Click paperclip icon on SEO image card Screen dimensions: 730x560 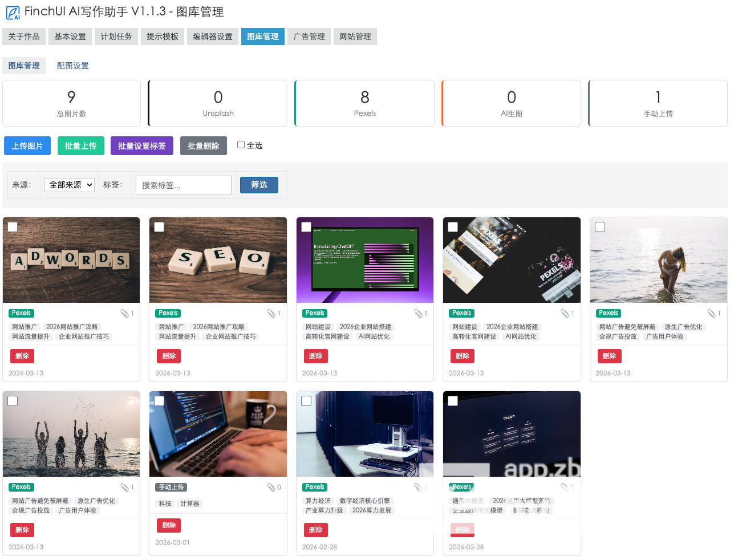[x=271, y=313]
